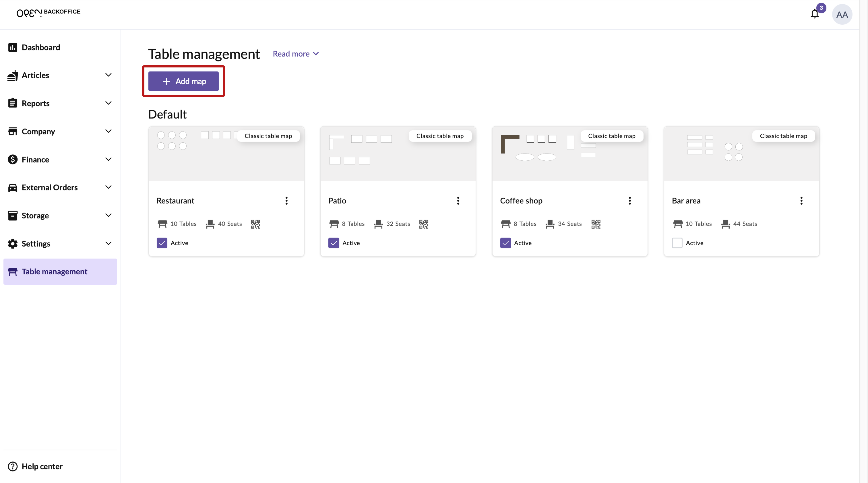Click the Help center question icon
The height and width of the screenshot is (483, 868).
12,466
